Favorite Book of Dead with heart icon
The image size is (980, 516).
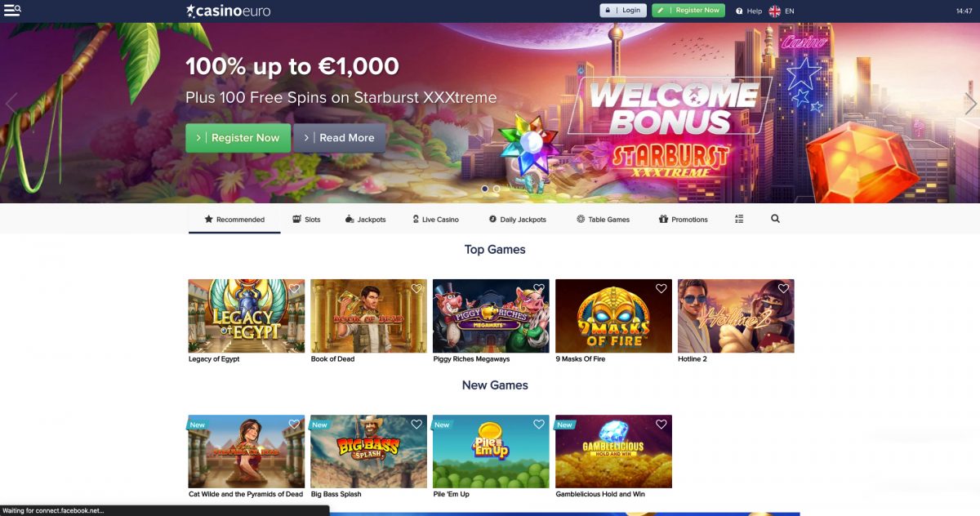416,289
